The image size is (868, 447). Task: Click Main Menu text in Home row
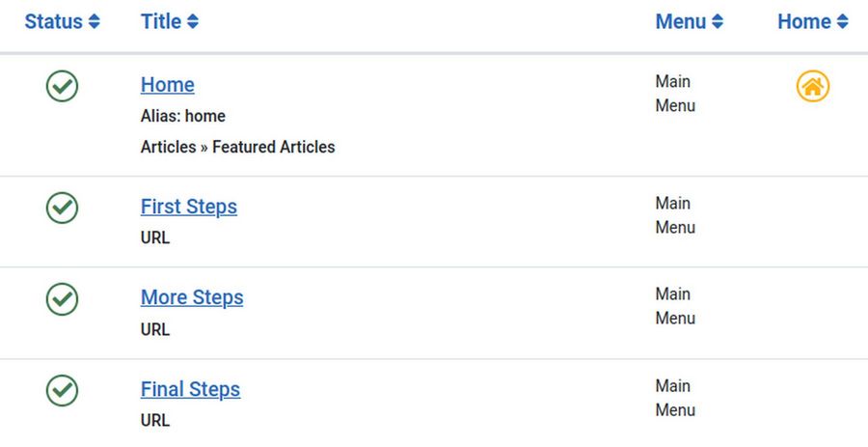(674, 94)
